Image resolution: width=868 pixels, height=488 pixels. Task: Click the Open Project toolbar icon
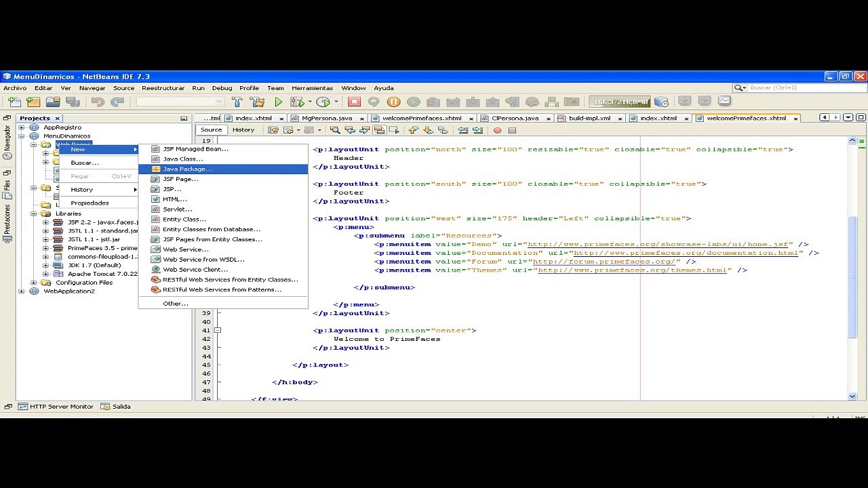click(x=53, y=102)
